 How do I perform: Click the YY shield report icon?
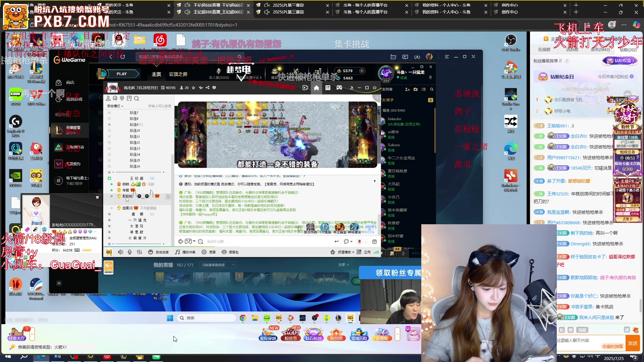pyautogui.click(x=214, y=88)
